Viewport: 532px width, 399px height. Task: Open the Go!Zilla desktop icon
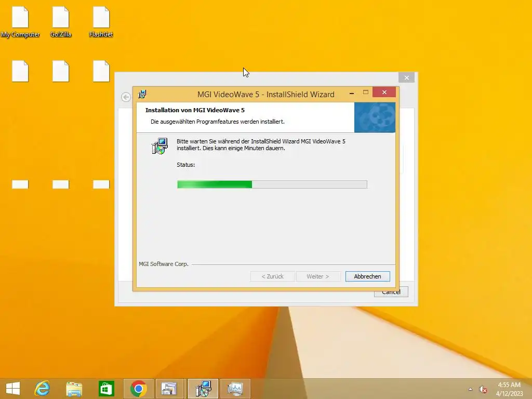(61, 22)
